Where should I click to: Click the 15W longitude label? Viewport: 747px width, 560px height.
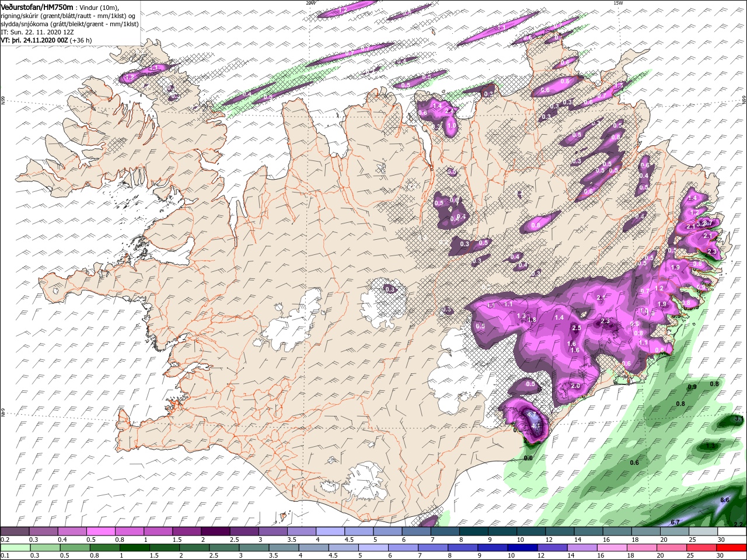pyautogui.click(x=618, y=3)
